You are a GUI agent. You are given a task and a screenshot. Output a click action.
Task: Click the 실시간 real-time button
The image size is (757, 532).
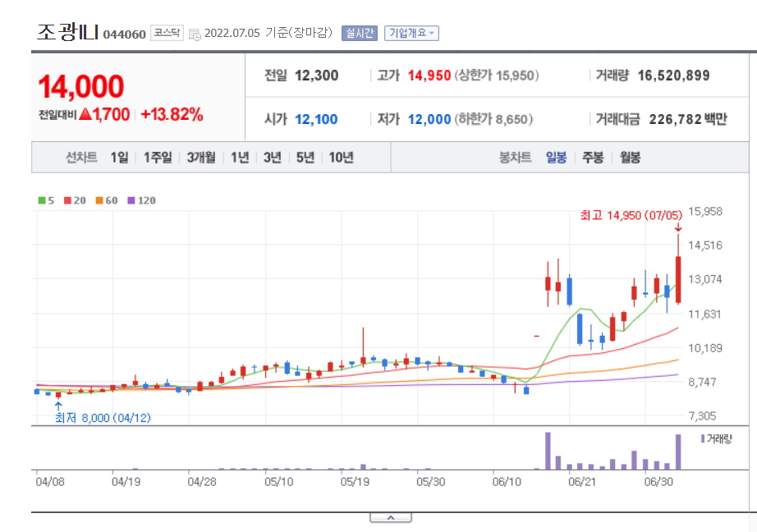(359, 33)
